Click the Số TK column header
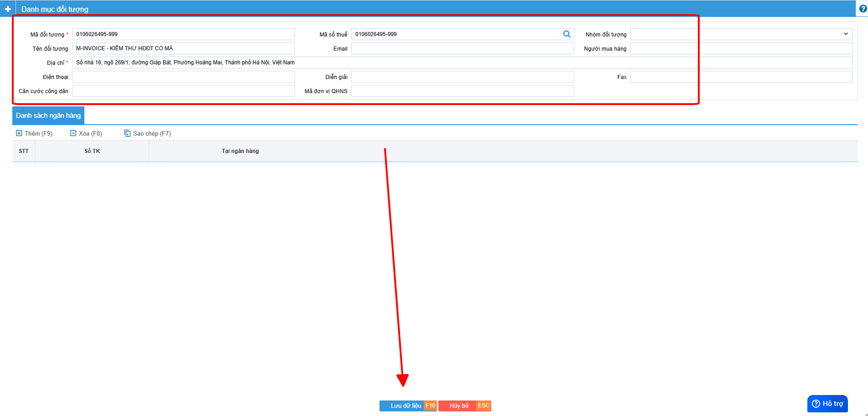The image size is (868, 416). point(92,151)
